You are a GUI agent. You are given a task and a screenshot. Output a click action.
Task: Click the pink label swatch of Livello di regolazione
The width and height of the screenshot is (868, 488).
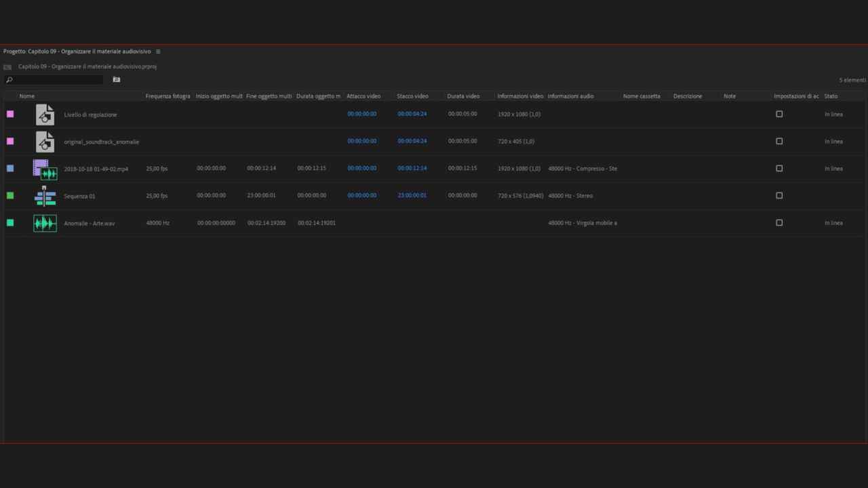coord(10,114)
